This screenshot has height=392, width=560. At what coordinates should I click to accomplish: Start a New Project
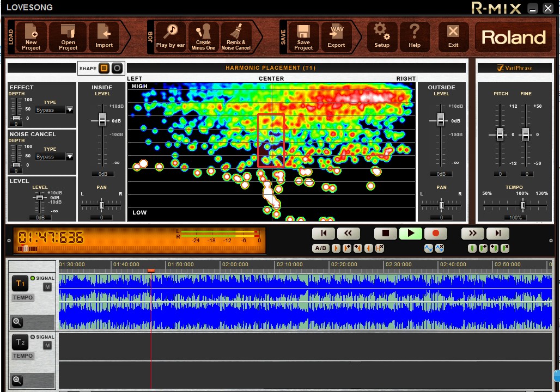[31, 37]
